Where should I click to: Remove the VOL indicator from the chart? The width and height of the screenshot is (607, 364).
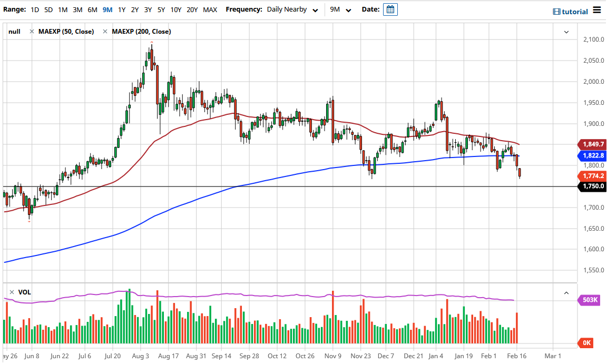point(12,292)
